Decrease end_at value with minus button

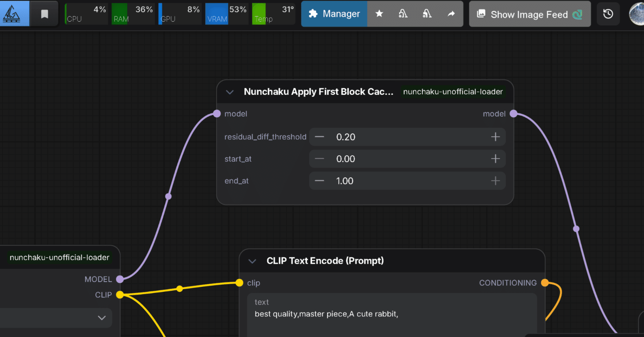coord(319,181)
